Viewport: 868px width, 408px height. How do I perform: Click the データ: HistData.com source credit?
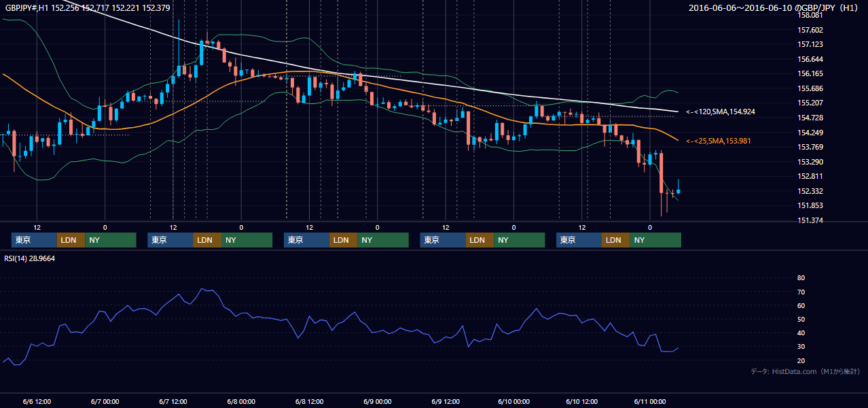(x=805, y=372)
